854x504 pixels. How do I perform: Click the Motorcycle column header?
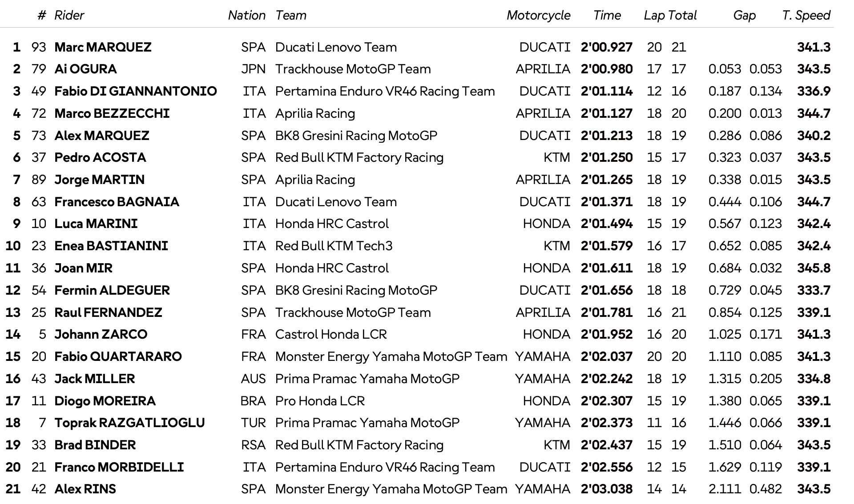tap(538, 16)
